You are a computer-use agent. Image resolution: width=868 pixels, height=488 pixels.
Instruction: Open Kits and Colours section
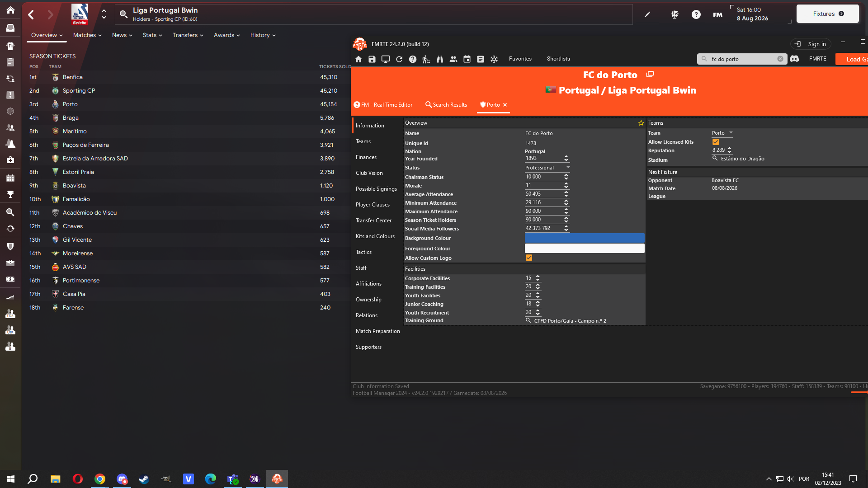tap(375, 236)
